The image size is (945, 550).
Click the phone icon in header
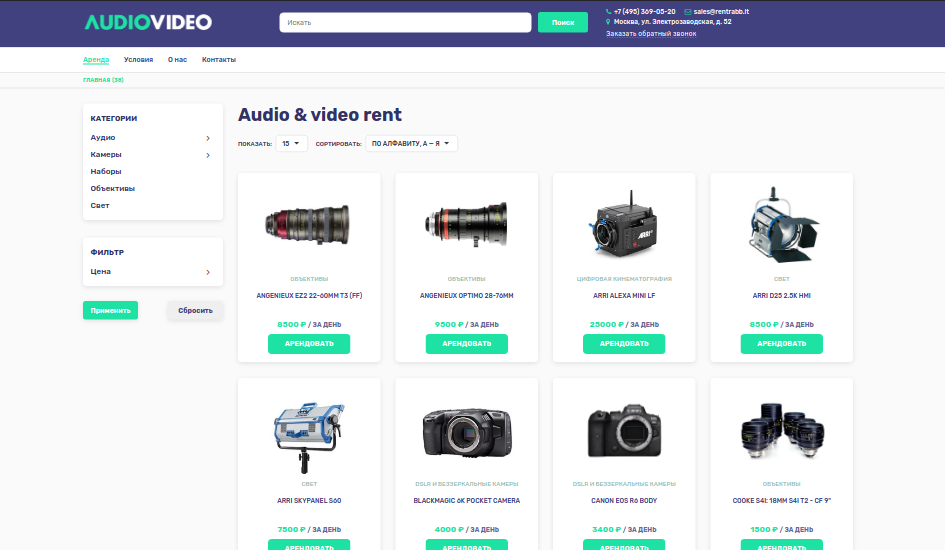point(608,11)
